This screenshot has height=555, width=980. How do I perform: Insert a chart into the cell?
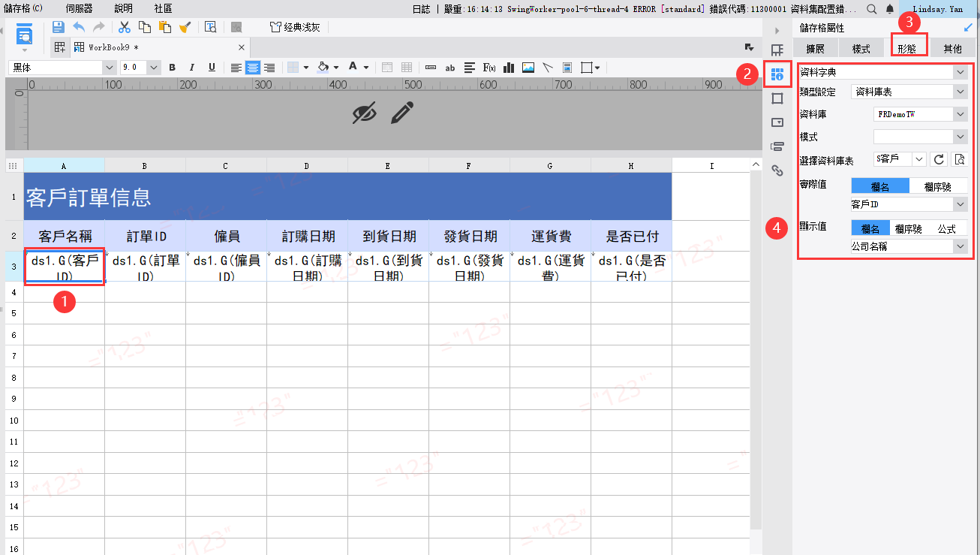pos(509,68)
